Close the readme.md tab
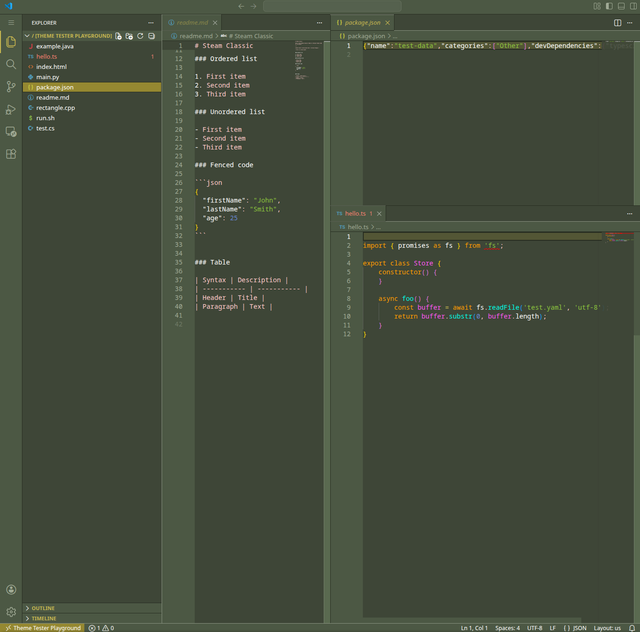640x632 pixels. (x=215, y=23)
